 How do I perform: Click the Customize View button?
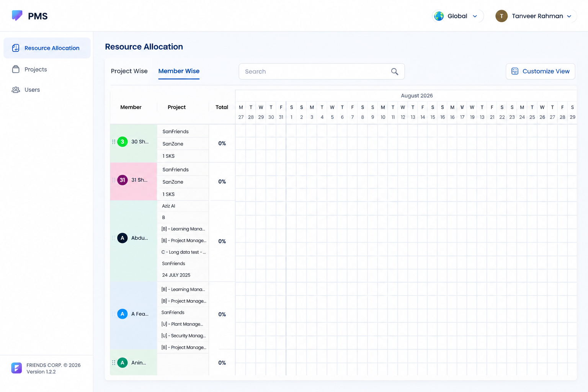[x=540, y=71]
